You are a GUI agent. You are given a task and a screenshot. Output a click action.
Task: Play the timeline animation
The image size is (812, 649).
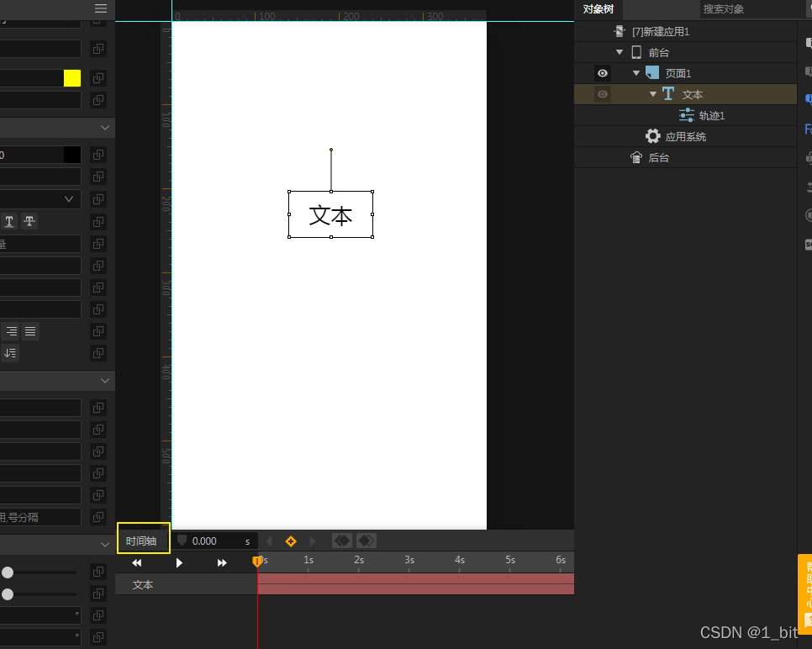pos(179,563)
